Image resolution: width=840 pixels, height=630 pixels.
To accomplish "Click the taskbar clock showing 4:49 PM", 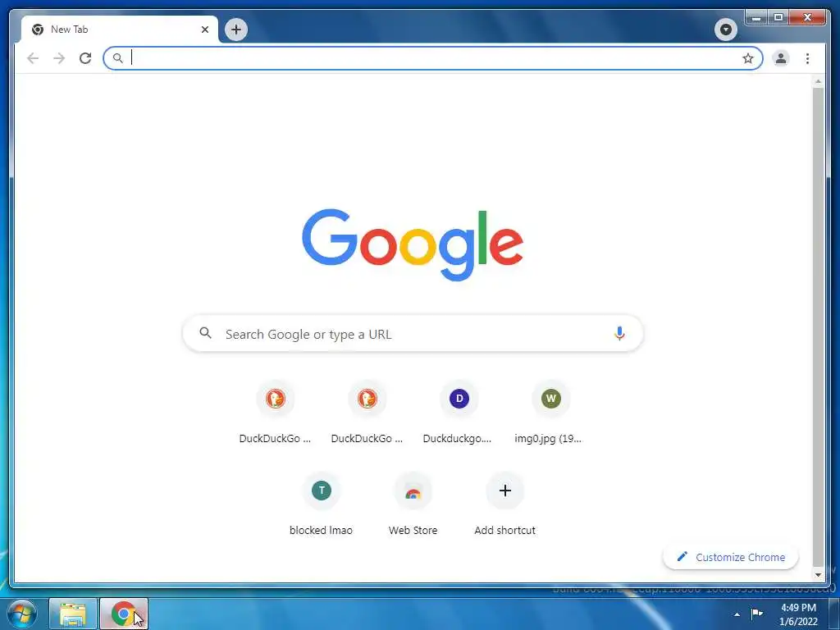I will tap(798, 614).
